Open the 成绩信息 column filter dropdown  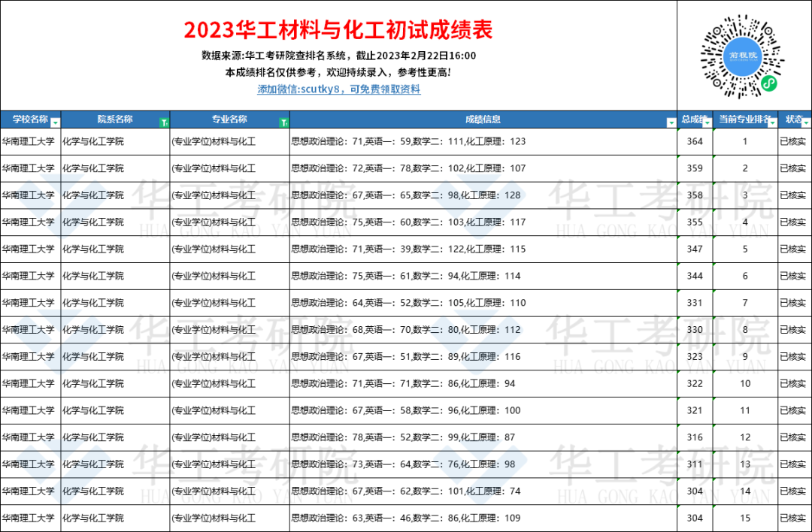click(671, 123)
